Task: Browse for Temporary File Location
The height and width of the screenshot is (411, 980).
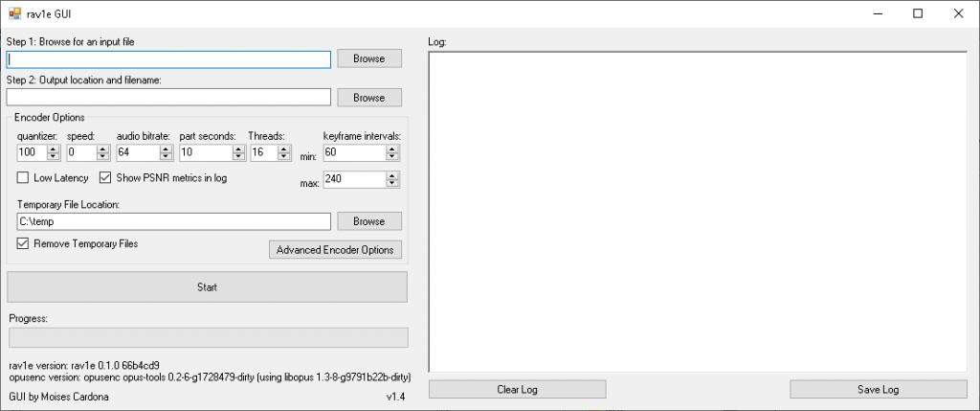Action: tap(369, 221)
